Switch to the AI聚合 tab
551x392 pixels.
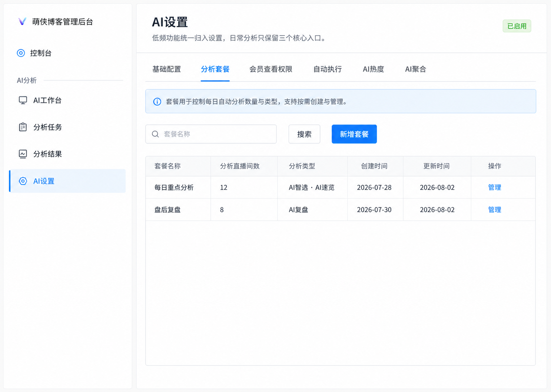[415, 69]
